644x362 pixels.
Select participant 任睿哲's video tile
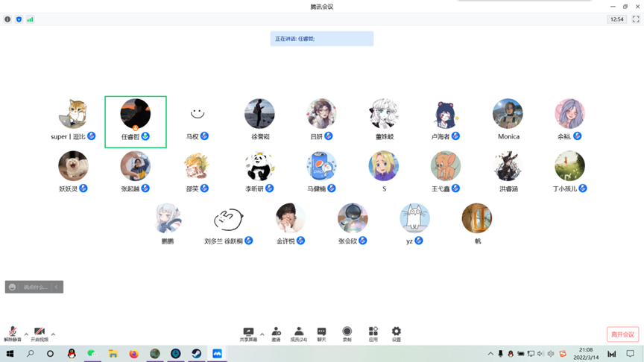136,121
